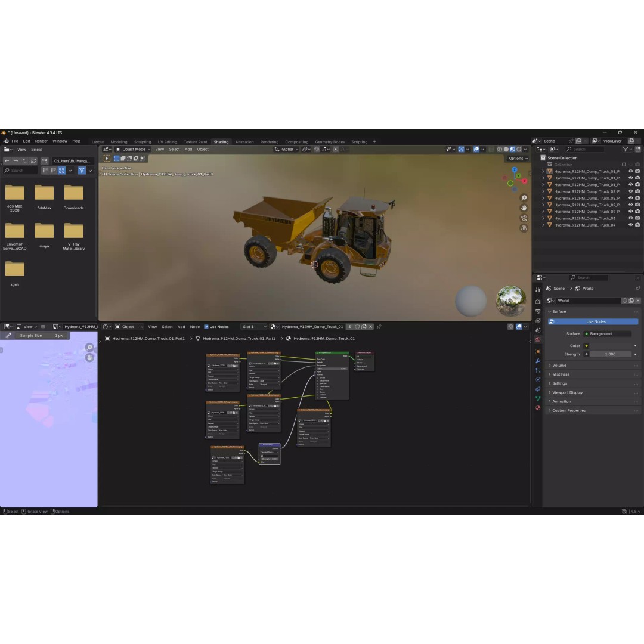Disable Hydrema_912HM_Dump_Truck_04 in renders camera icon
The width and height of the screenshot is (644, 644).
(x=637, y=225)
